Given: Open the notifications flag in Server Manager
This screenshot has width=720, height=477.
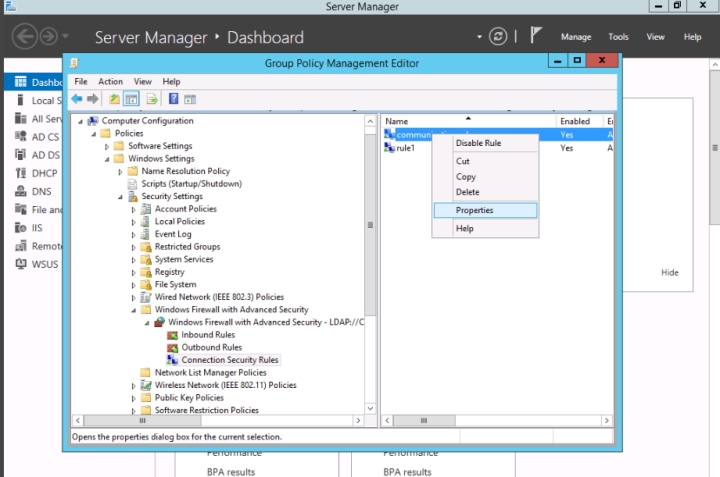Looking at the screenshot, I should [536, 36].
